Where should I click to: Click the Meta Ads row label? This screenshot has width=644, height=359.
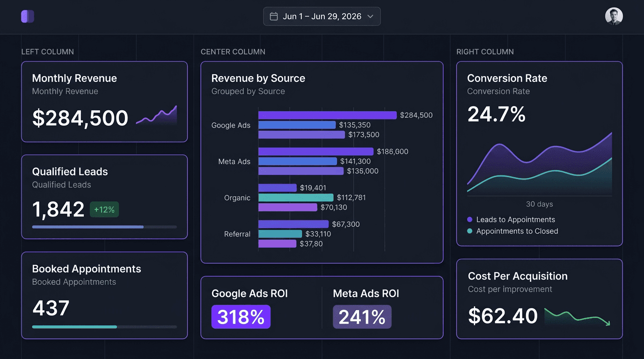pos(234,161)
